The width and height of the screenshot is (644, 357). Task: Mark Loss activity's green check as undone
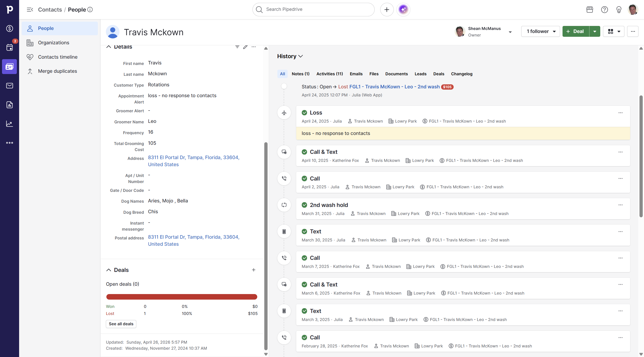304,113
